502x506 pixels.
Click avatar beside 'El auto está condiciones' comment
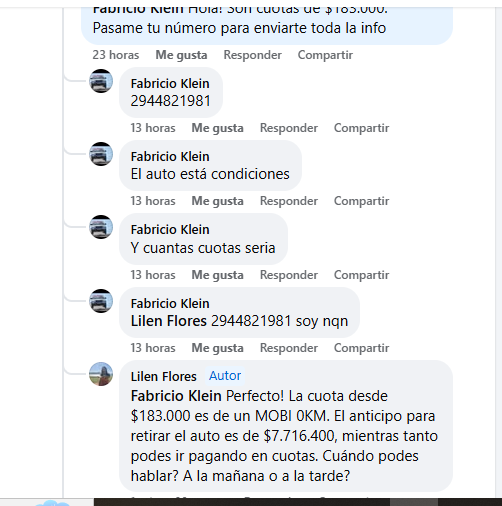point(101,154)
